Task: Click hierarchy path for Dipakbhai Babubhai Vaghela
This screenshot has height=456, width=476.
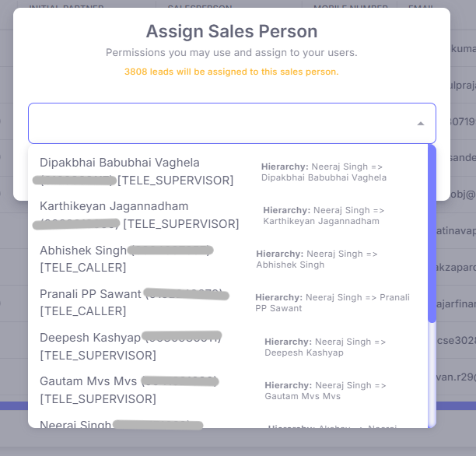Action: coord(324,172)
